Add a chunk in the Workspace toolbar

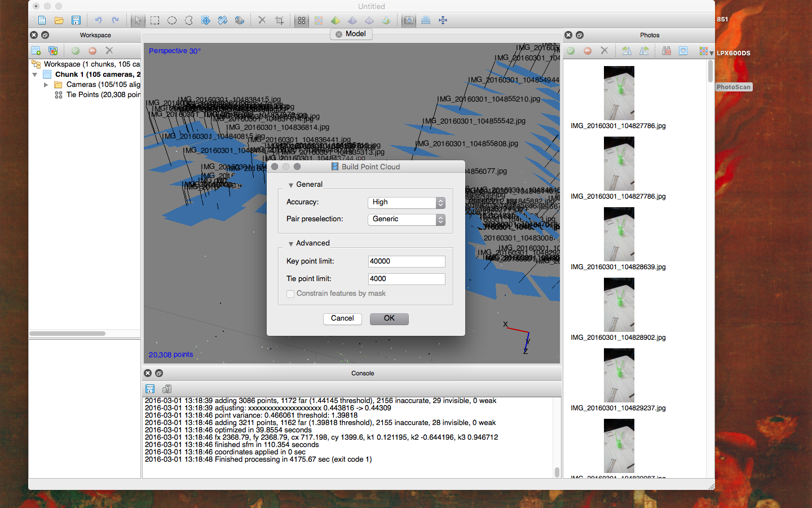point(36,51)
